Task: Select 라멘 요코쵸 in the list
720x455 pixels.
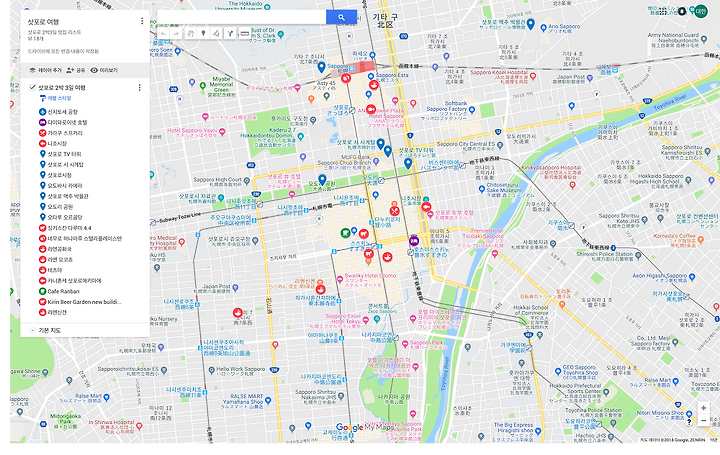Action: (x=60, y=259)
